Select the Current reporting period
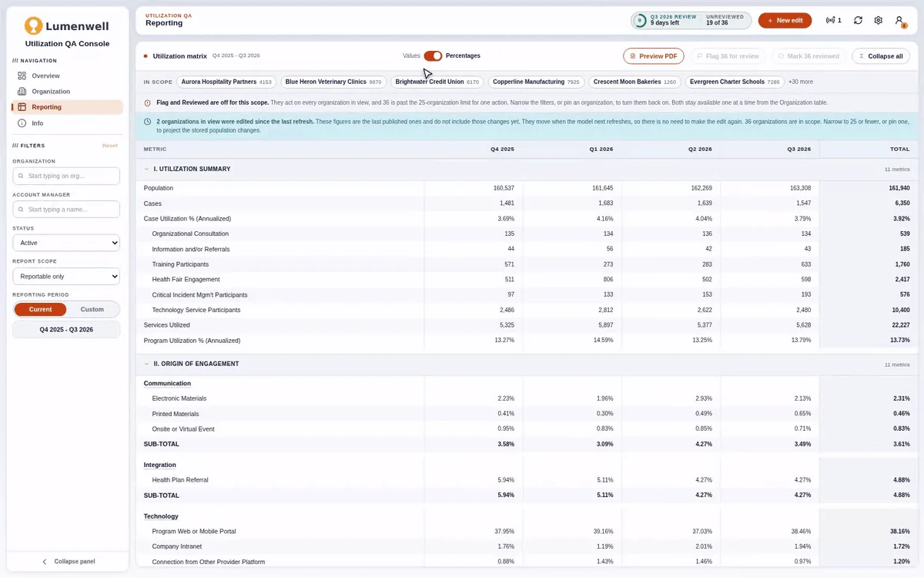Viewport: 924px width, 578px height. coord(40,309)
